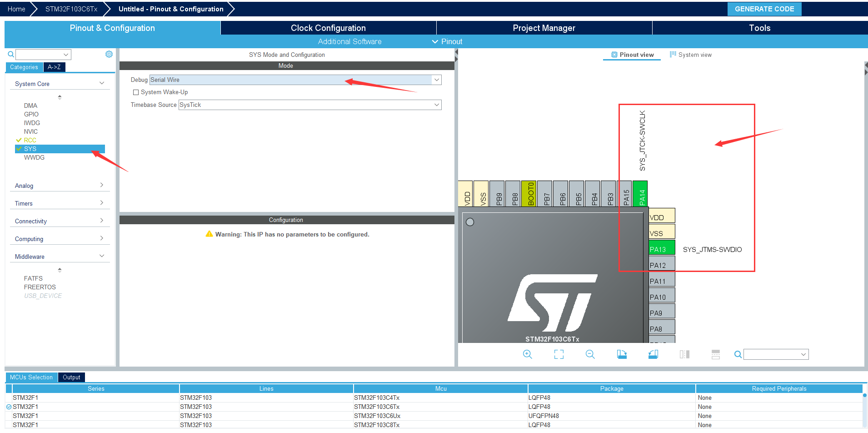Viewport: 868px width, 433px height.
Task: Click the pin search magnifier icon
Action: [x=738, y=354]
